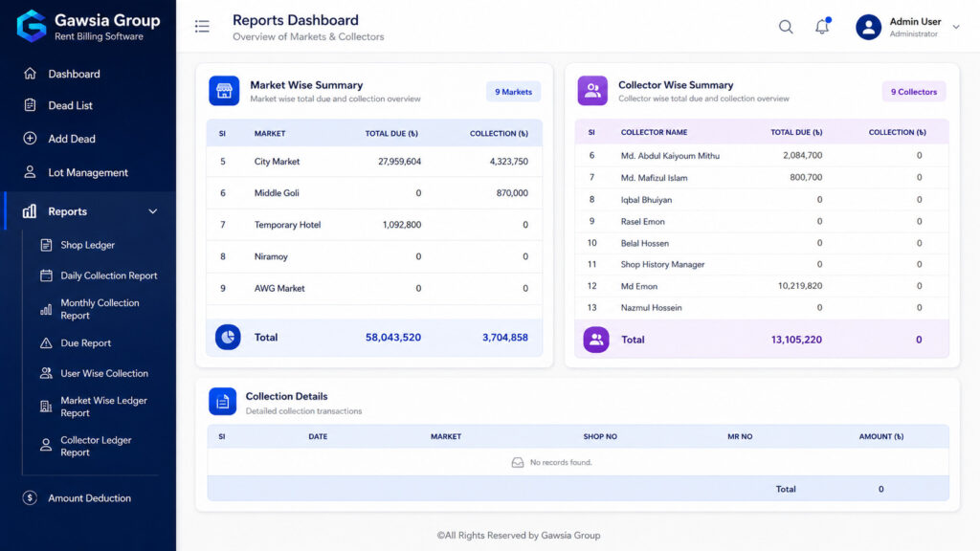
Task: Click the Dashboard home icon
Action: [30, 74]
